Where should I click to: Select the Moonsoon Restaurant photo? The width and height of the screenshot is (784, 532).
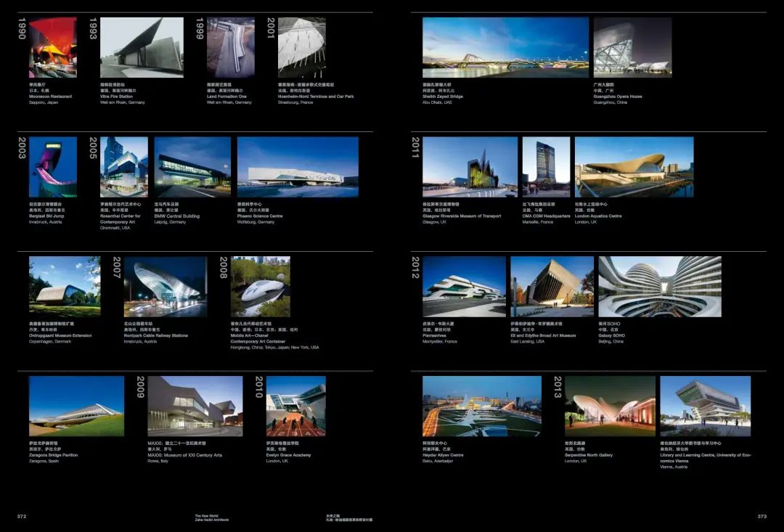[x=53, y=47]
